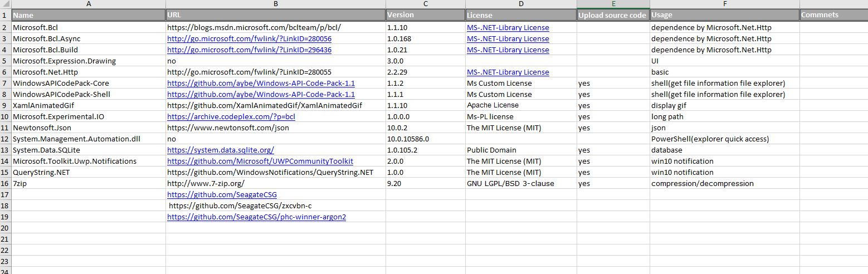Click the github.com/SeagateCSG link in row 17
The width and height of the screenshot is (868, 274).
pos(222,194)
